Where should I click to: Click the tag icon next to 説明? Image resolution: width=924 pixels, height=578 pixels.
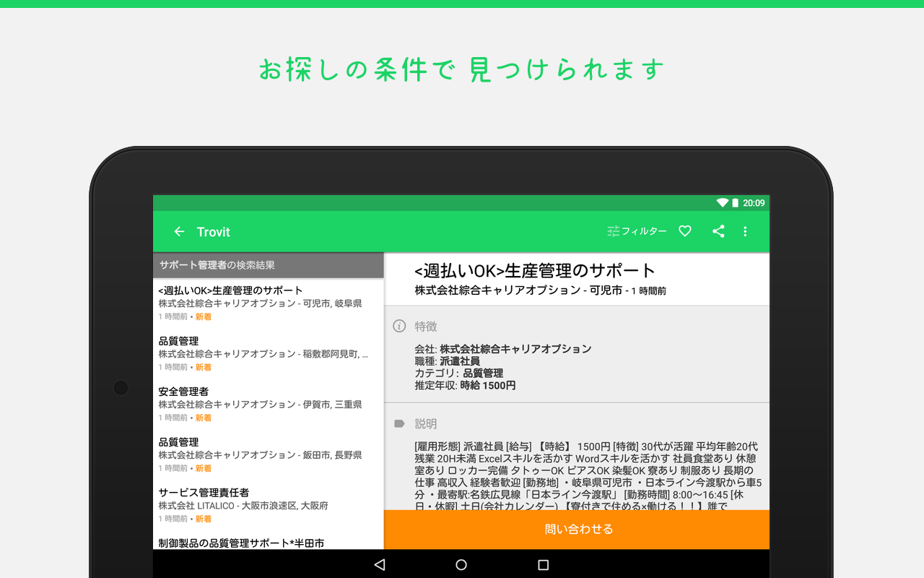pyautogui.click(x=399, y=423)
